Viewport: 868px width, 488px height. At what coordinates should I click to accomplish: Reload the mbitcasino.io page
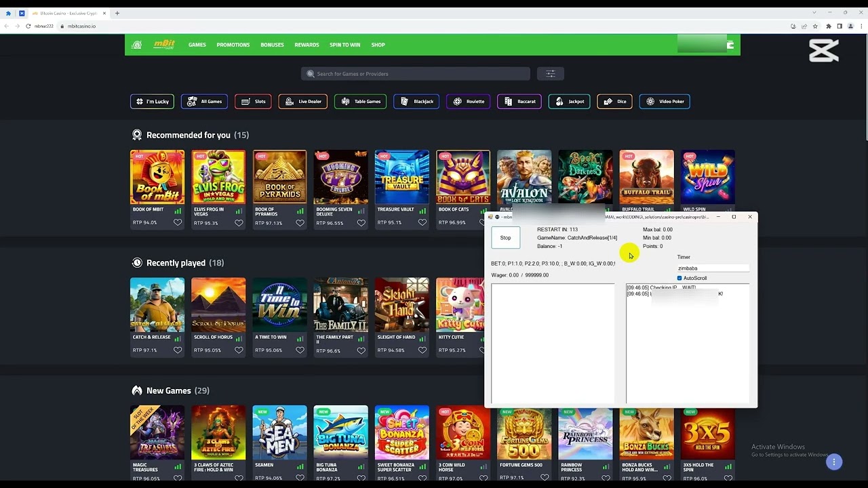pyautogui.click(x=28, y=26)
